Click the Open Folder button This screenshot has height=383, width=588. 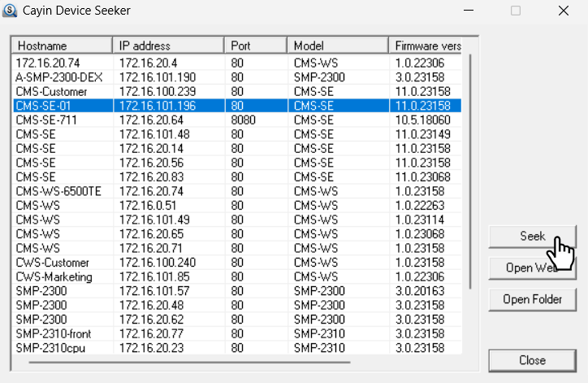pyautogui.click(x=532, y=299)
